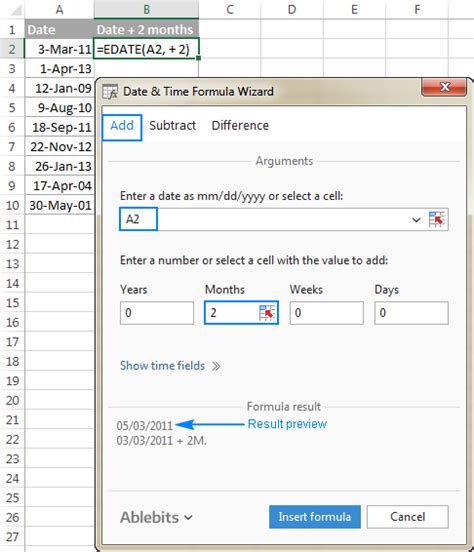Click the Insert formula button
This screenshot has height=552, width=474.
(314, 516)
